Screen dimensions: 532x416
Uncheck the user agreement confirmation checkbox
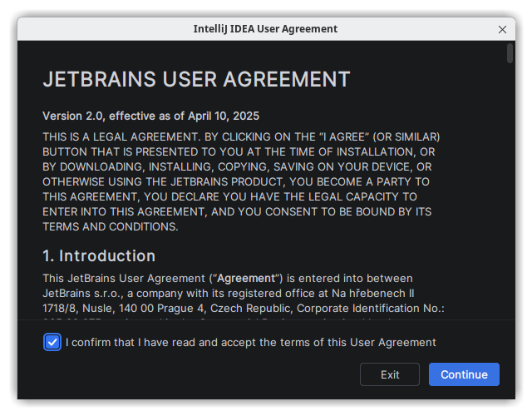click(x=52, y=342)
